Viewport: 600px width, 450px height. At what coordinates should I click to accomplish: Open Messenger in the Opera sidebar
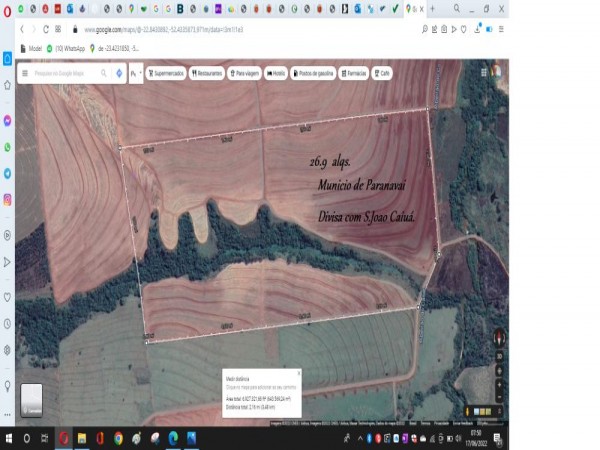click(x=7, y=119)
